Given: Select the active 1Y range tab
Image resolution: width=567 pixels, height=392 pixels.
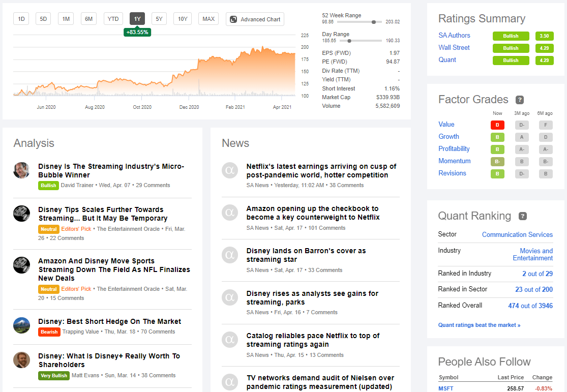Looking at the screenshot, I should (x=137, y=19).
